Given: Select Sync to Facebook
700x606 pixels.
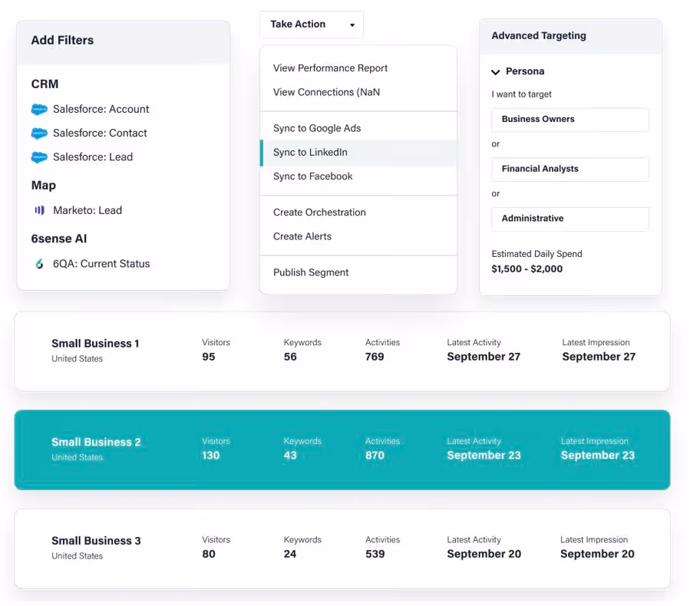Looking at the screenshot, I should pyautogui.click(x=313, y=176).
